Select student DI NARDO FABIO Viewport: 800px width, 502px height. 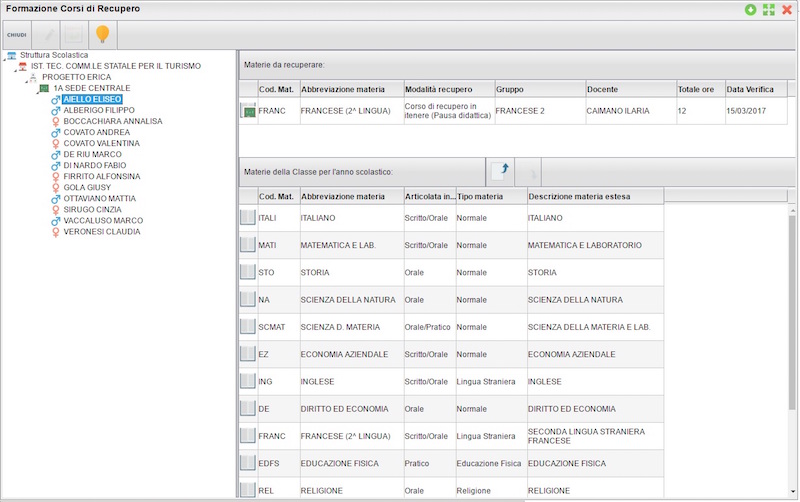tap(95, 165)
